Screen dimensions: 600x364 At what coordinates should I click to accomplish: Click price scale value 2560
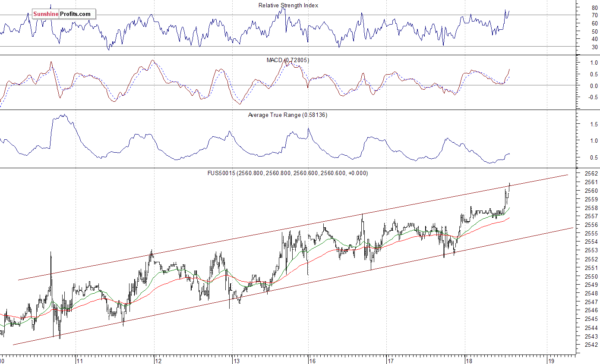click(591, 191)
